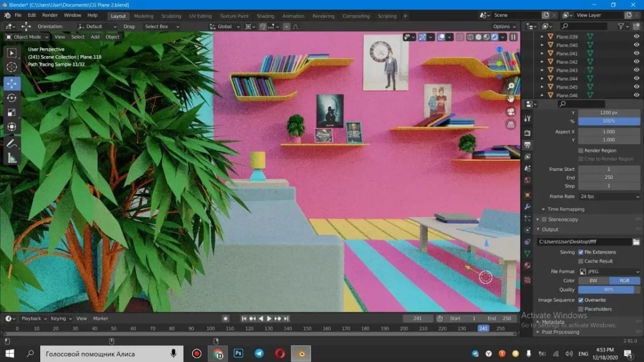The height and width of the screenshot is (362, 644).
Task: Open the File Format JPEG dropdown
Action: click(x=610, y=271)
